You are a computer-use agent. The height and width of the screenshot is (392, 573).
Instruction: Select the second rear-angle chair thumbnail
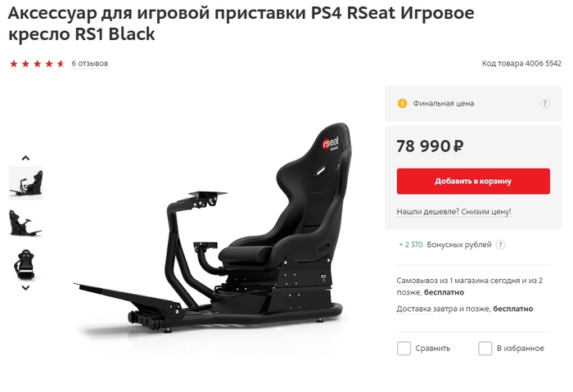pos(26,223)
